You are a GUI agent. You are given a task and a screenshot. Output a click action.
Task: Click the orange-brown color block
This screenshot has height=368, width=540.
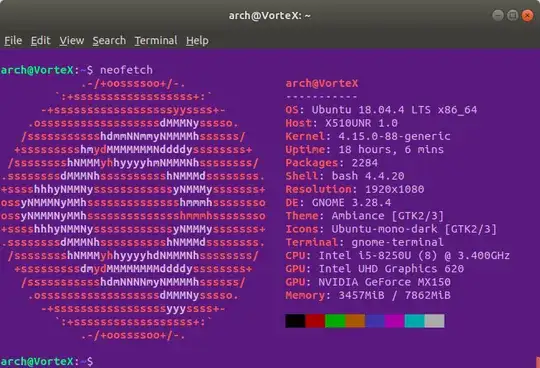click(x=355, y=321)
